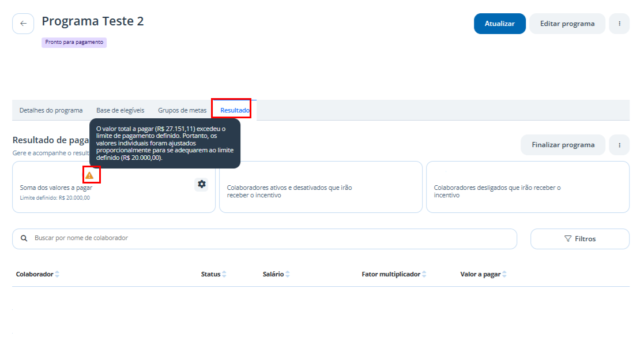The width and height of the screenshot is (644, 337).
Task: Click the blue Atualizar button
Action: click(499, 24)
